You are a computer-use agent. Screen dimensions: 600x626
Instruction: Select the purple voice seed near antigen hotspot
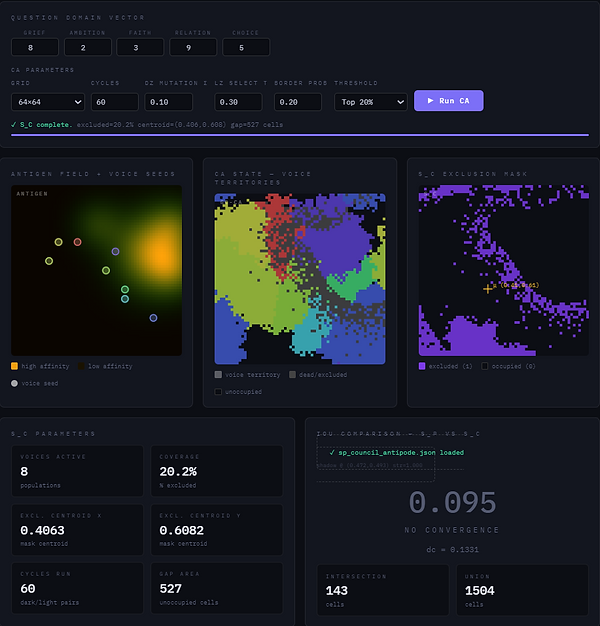tap(115, 252)
